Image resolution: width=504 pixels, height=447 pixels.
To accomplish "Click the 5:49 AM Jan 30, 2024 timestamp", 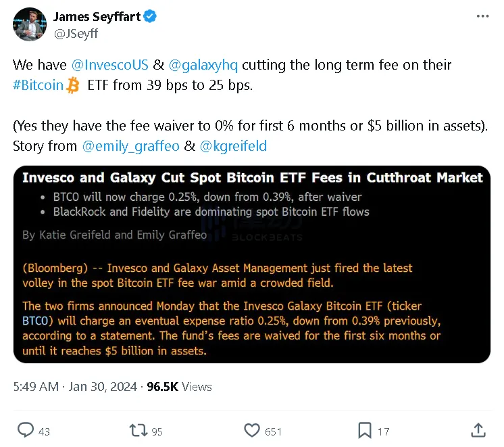I will [73, 387].
